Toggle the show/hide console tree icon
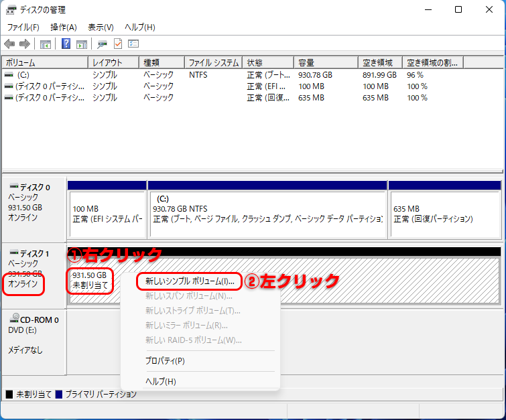This screenshot has width=506, height=420. point(45,44)
